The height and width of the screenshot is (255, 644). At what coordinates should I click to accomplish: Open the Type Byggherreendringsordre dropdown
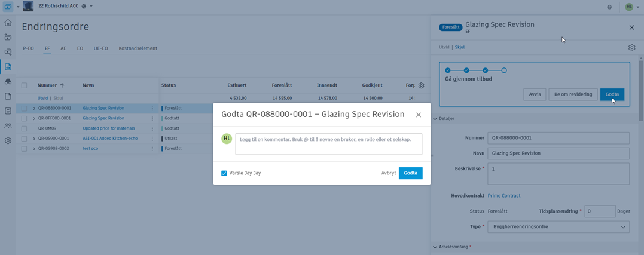pyautogui.click(x=558, y=226)
